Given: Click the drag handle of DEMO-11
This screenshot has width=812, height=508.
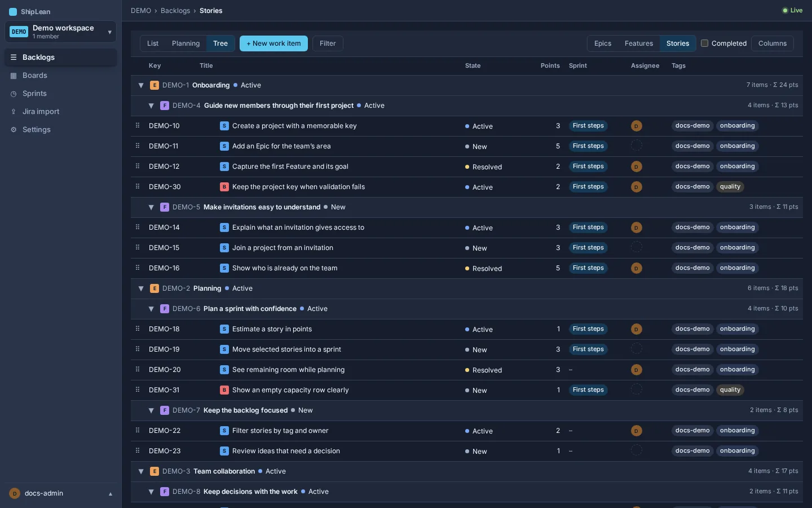Looking at the screenshot, I should click(x=138, y=146).
